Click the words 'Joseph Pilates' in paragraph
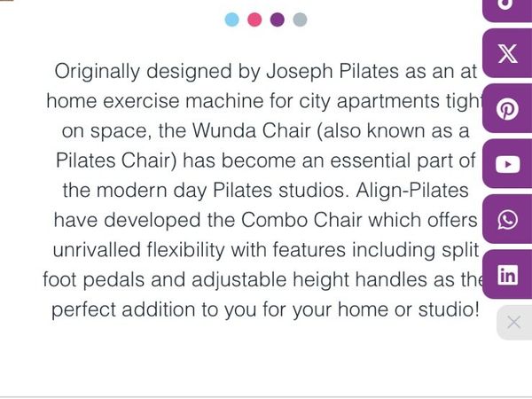The width and height of the screenshot is (532, 399). pyautogui.click(x=332, y=72)
